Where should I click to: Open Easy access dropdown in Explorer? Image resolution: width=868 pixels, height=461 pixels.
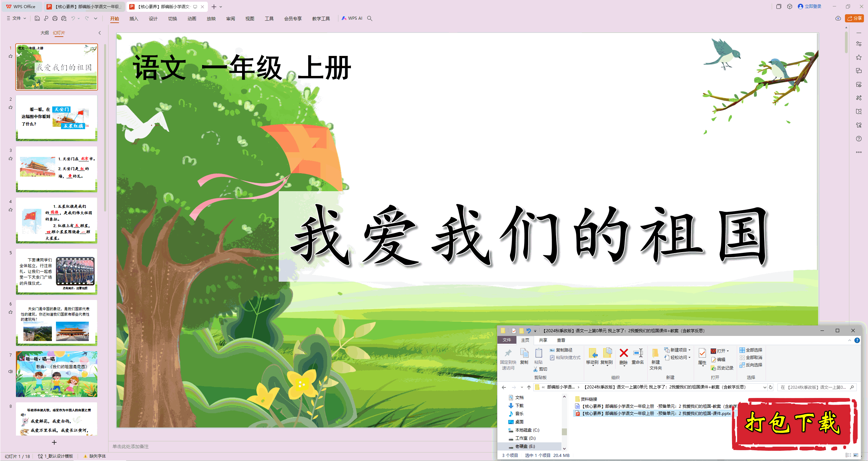point(677,357)
